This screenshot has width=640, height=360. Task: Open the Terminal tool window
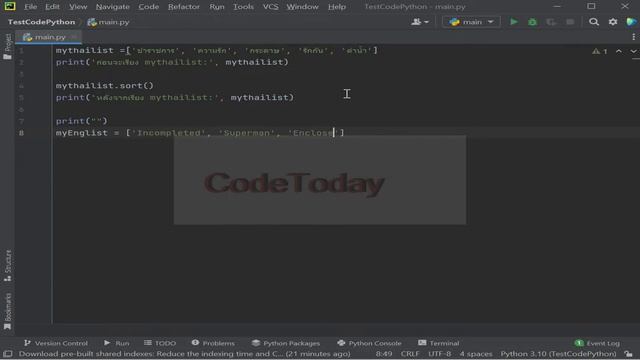click(x=439, y=343)
